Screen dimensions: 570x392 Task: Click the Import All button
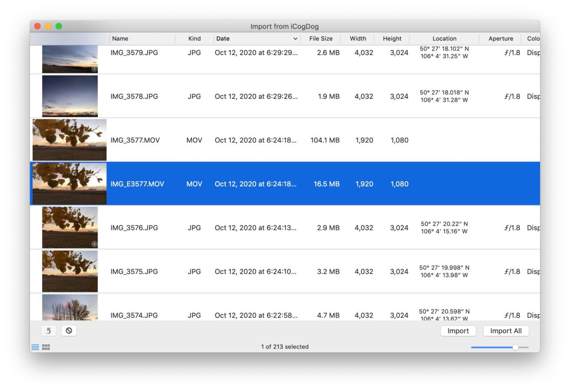pyautogui.click(x=506, y=331)
